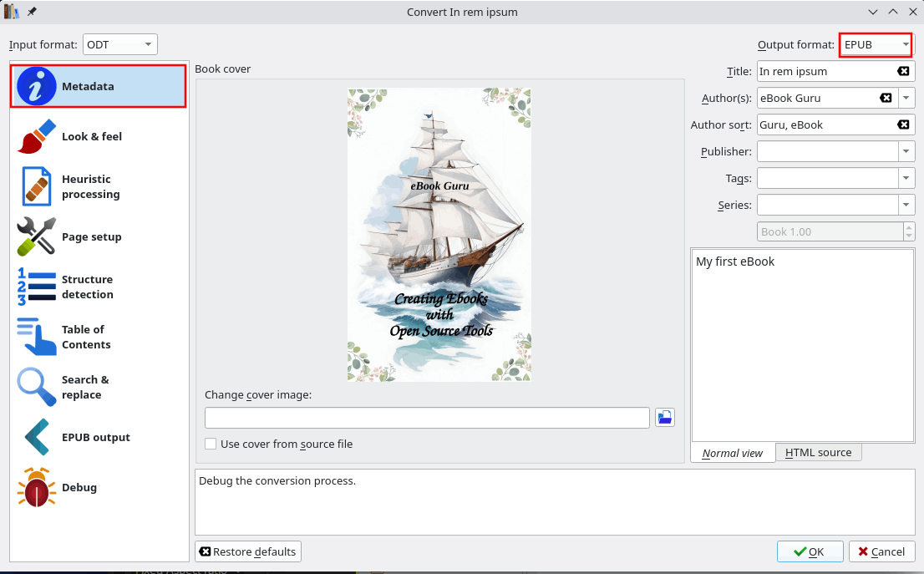This screenshot has width=924, height=574.
Task: Click inside the Change cover image field
Action: click(427, 418)
